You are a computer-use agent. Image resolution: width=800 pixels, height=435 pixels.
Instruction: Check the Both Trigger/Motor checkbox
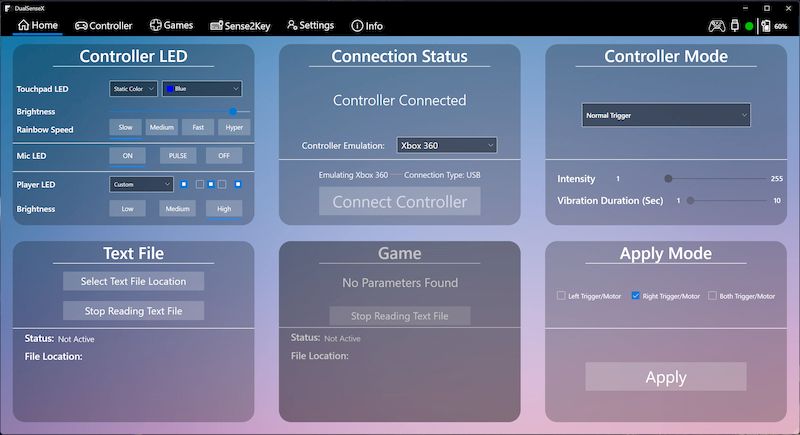click(x=712, y=296)
